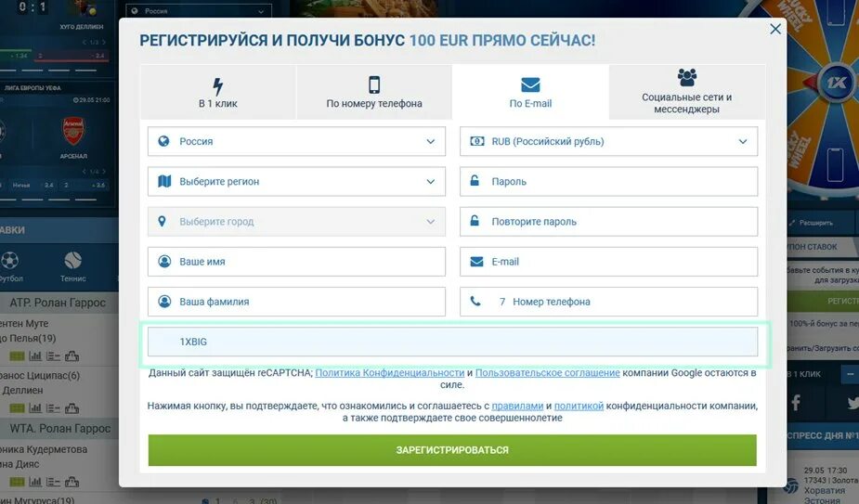
Task: Click the volleyball icon in background bottom right
Action: coord(790,486)
